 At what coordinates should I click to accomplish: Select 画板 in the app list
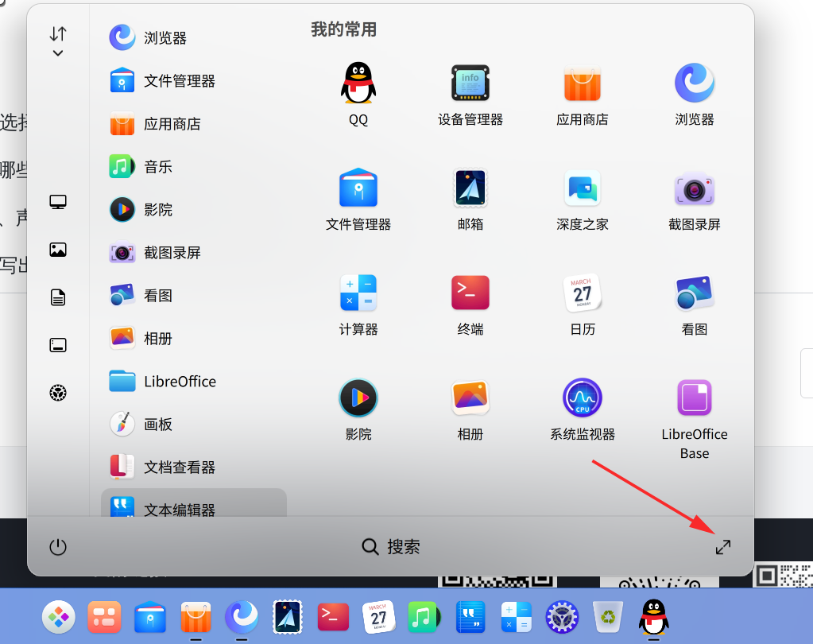click(193, 424)
